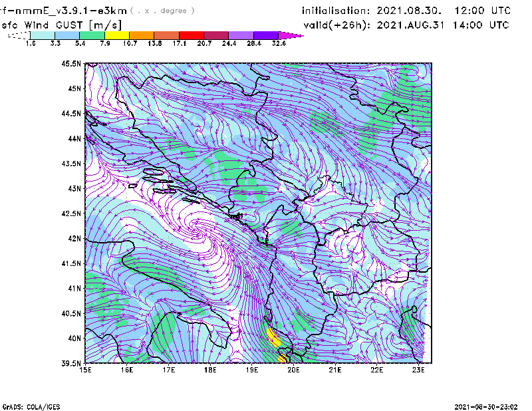This screenshot has width=532, height=411.
Task: Click the 44N latitude label
Action: point(74,138)
